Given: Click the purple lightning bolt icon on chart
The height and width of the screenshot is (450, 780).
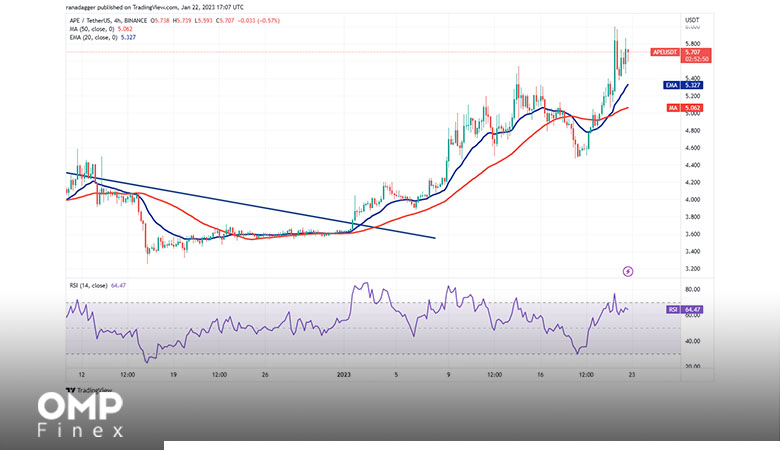Looking at the screenshot, I should [628, 271].
